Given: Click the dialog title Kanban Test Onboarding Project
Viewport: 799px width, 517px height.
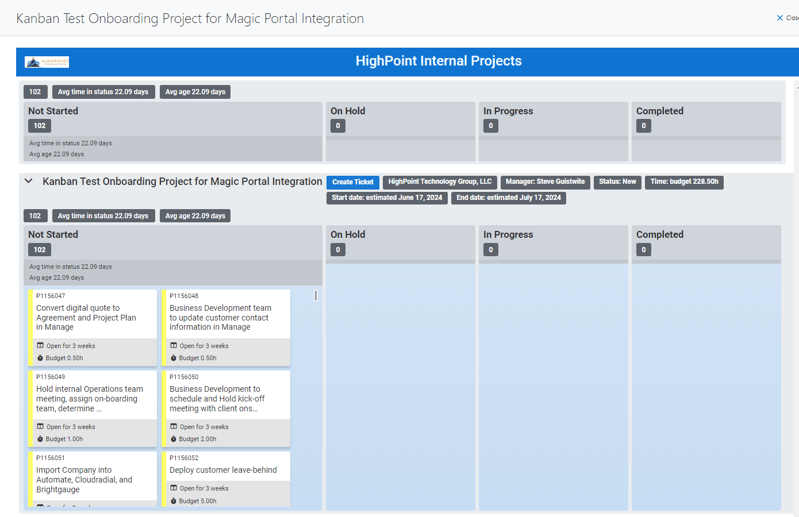Looking at the screenshot, I should coord(190,18).
